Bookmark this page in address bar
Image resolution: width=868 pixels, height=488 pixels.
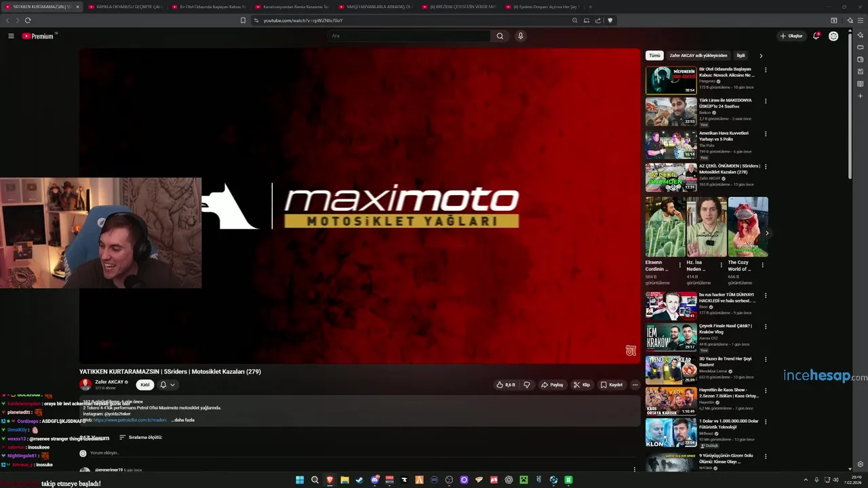coord(243,20)
